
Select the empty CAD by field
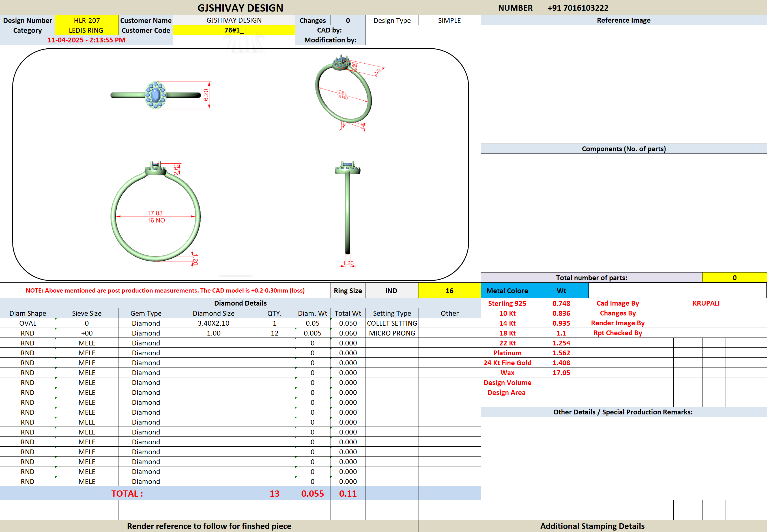[423, 30]
